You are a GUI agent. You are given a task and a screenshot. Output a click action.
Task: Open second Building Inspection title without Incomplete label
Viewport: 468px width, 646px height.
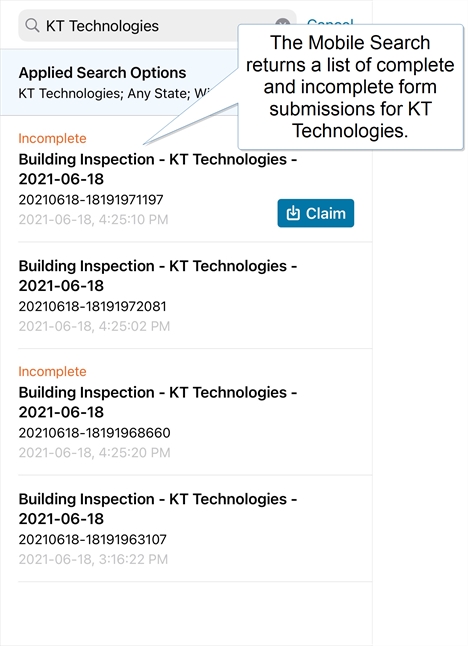click(158, 509)
